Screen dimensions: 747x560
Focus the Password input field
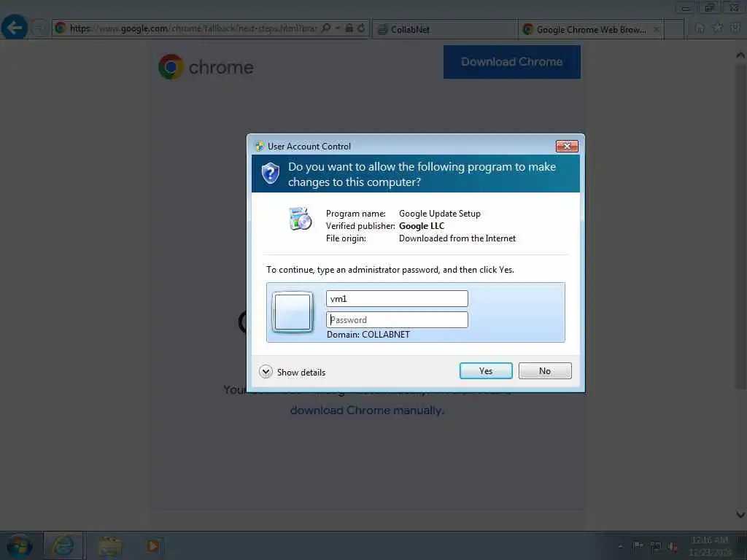pos(397,319)
